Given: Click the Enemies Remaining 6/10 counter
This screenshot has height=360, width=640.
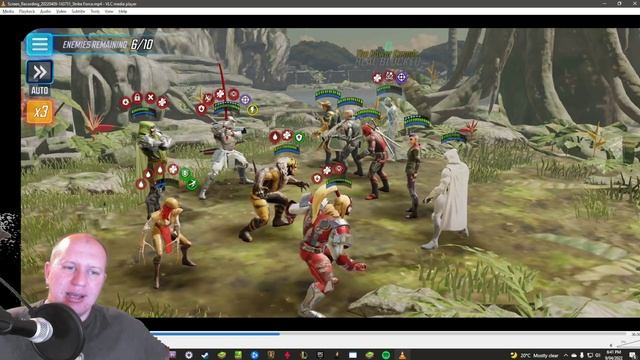Looking at the screenshot, I should tap(107, 44).
